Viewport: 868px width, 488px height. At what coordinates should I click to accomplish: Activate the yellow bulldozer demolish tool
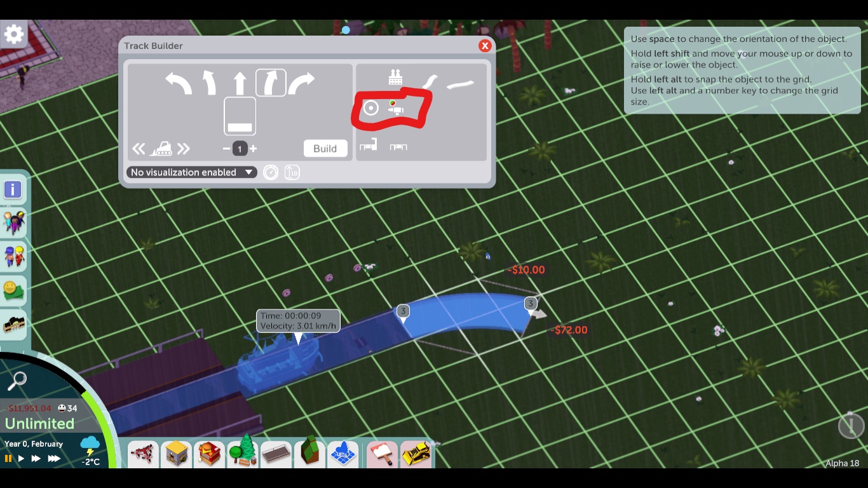pos(416,454)
